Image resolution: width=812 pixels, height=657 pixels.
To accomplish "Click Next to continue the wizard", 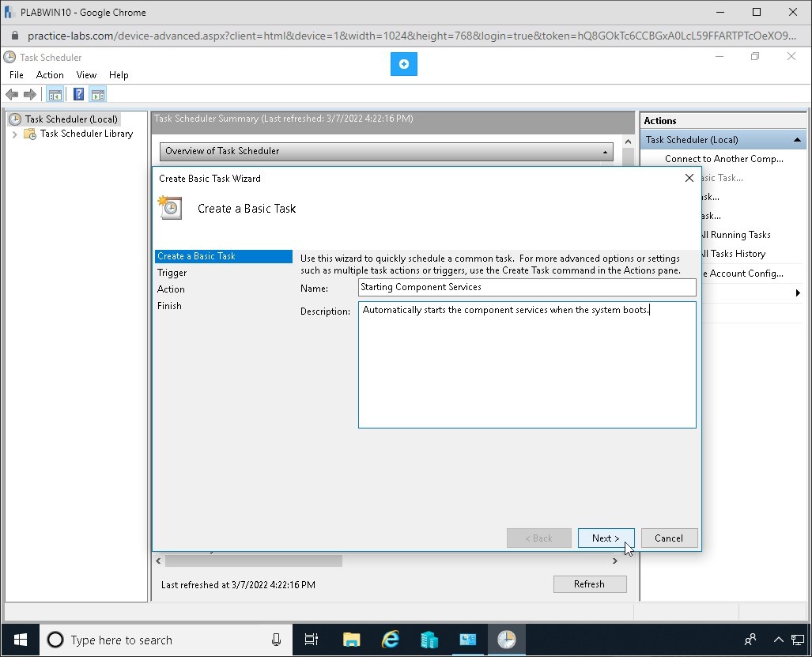I will (x=606, y=538).
